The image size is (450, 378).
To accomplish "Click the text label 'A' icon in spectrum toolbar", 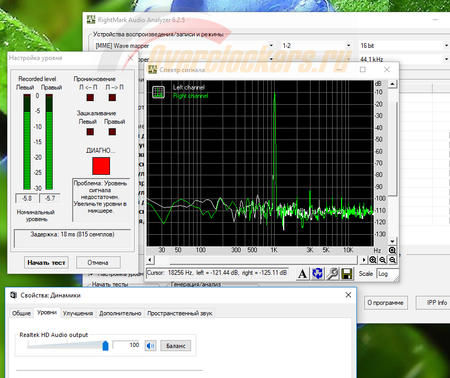I will coord(302,274).
